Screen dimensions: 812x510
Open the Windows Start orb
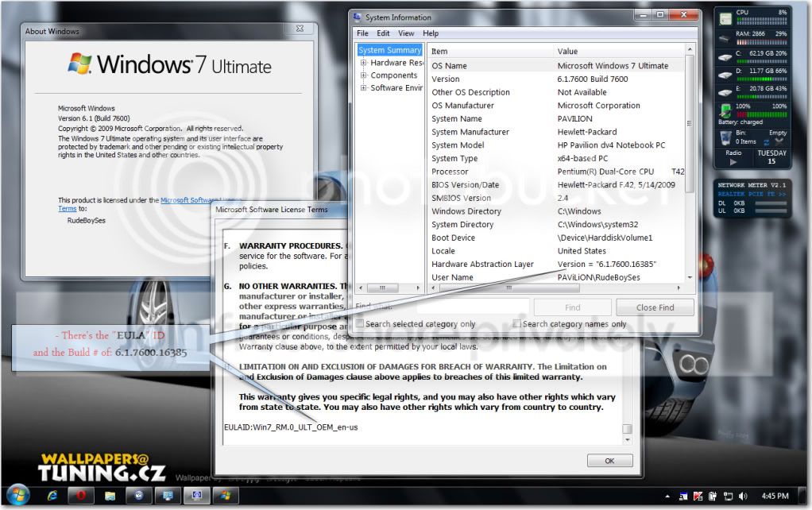18,496
